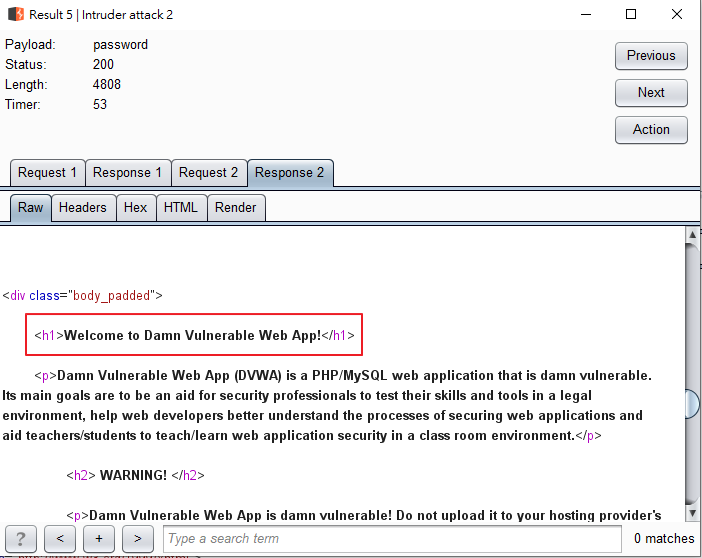
Task: Switch to the Response 1 tab
Action: 128,173
